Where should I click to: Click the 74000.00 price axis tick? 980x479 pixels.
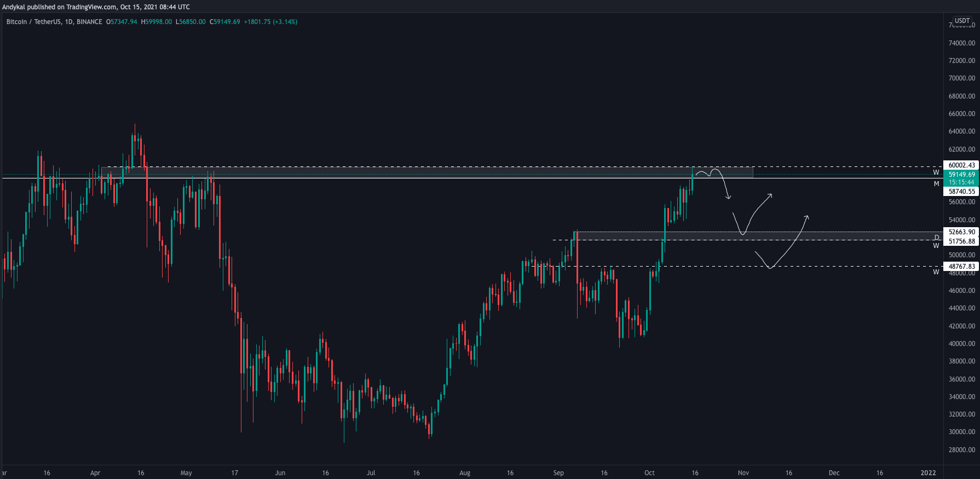coord(961,43)
